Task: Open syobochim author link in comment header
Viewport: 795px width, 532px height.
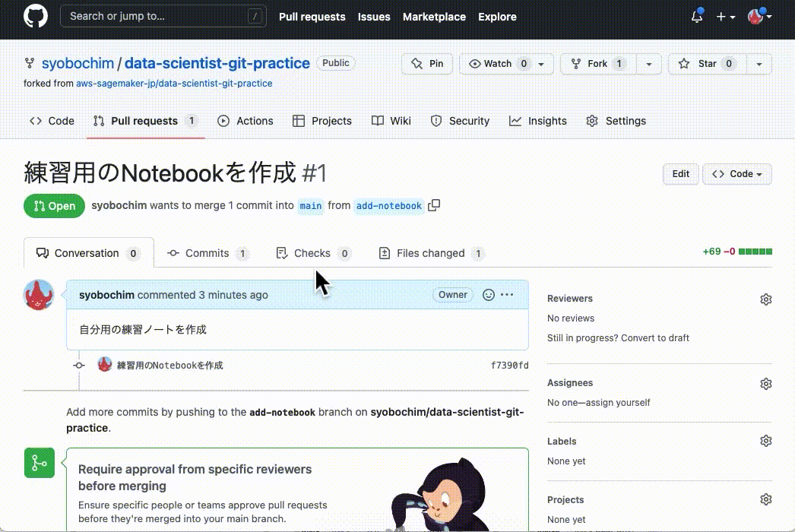Action: [x=106, y=295]
